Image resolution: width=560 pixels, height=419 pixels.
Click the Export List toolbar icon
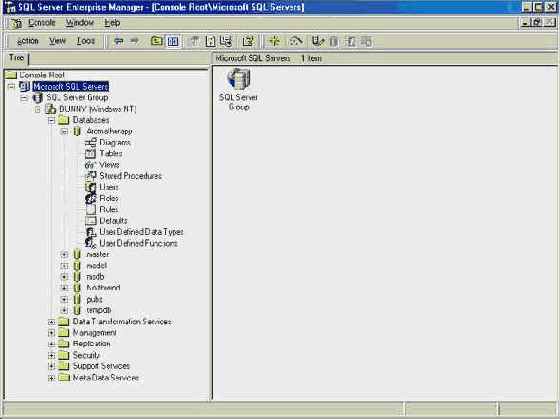[226, 41]
